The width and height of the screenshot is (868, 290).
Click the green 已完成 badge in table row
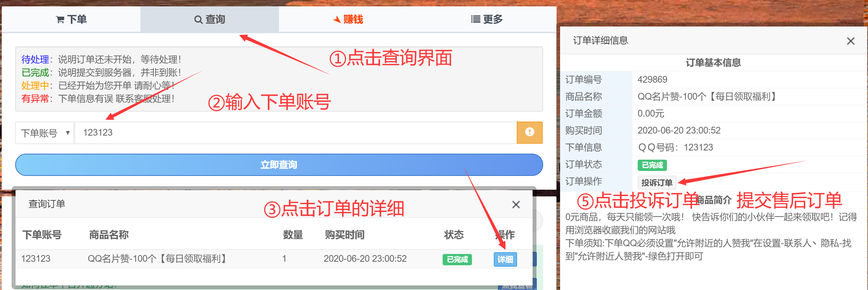pyautogui.click(x=457, y=260)
